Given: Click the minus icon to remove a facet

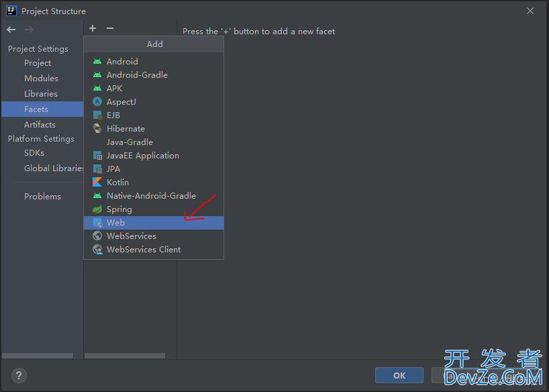Looking at the screenshot, I should [x=110, y=28].
